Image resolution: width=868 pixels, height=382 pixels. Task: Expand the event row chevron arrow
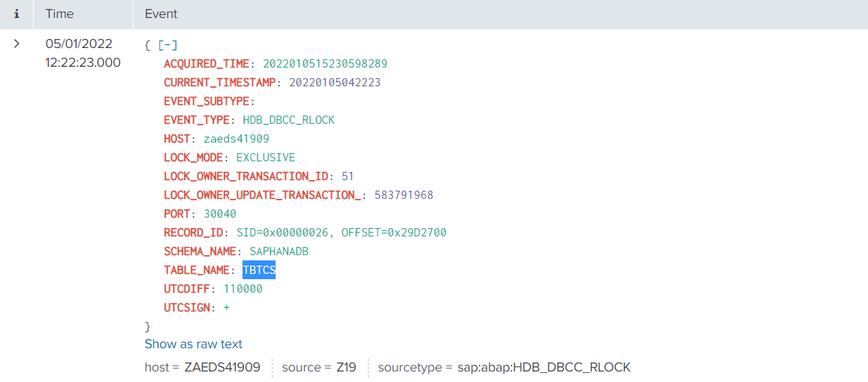point(17,44)
